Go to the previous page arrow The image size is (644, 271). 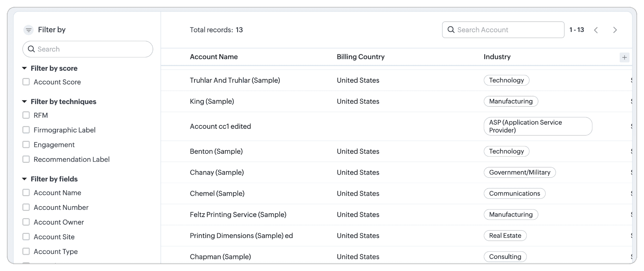click(x=596, y=30)
